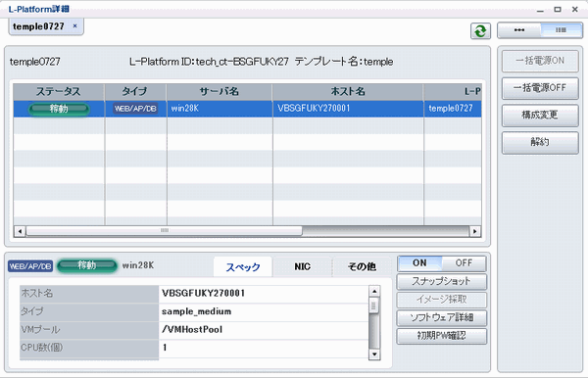Click the WEB/AP/DB type badge in table row
The image size is (588, 378).
pos(135,109)
